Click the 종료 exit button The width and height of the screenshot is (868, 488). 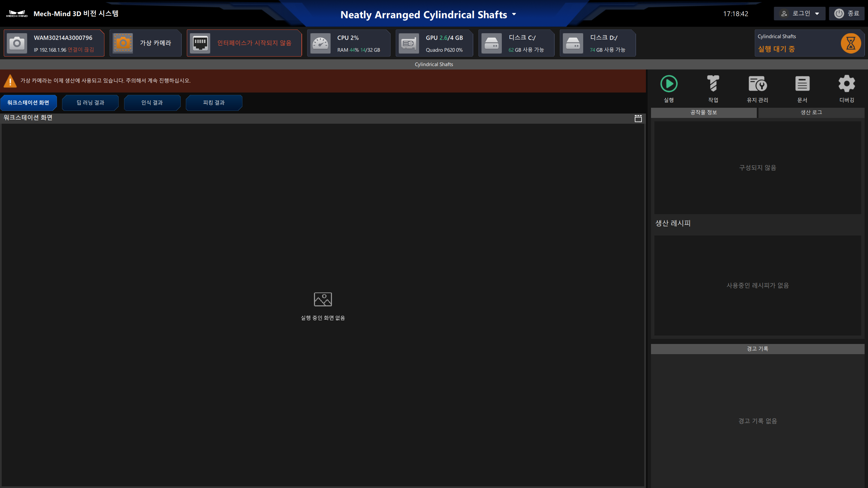tap(846, 14)
